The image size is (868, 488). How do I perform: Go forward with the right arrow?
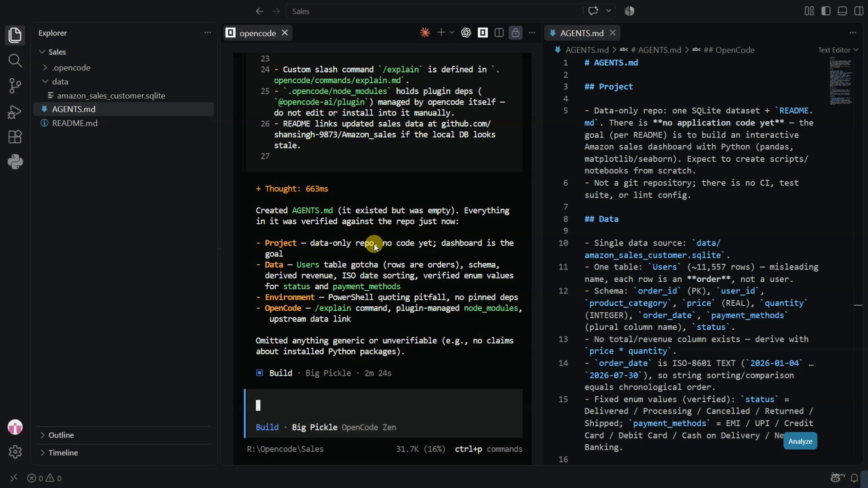[x=276, y=11]
